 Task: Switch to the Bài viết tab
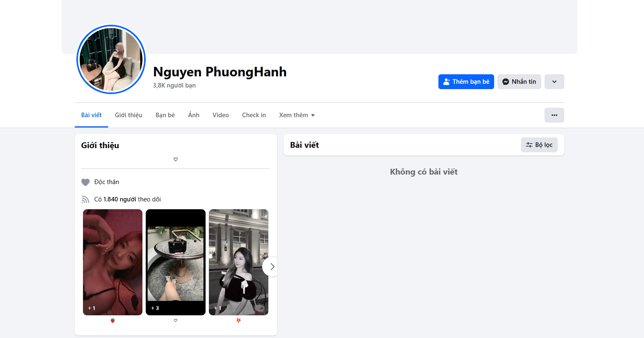(x=91, y=115)
